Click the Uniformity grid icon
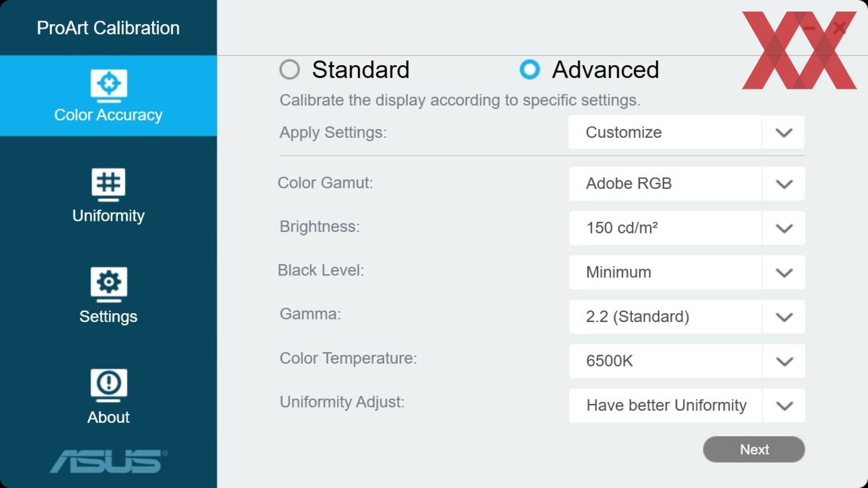Image resolution: width=868 pixels, height=488 pixels. click(x=108, y=186)
